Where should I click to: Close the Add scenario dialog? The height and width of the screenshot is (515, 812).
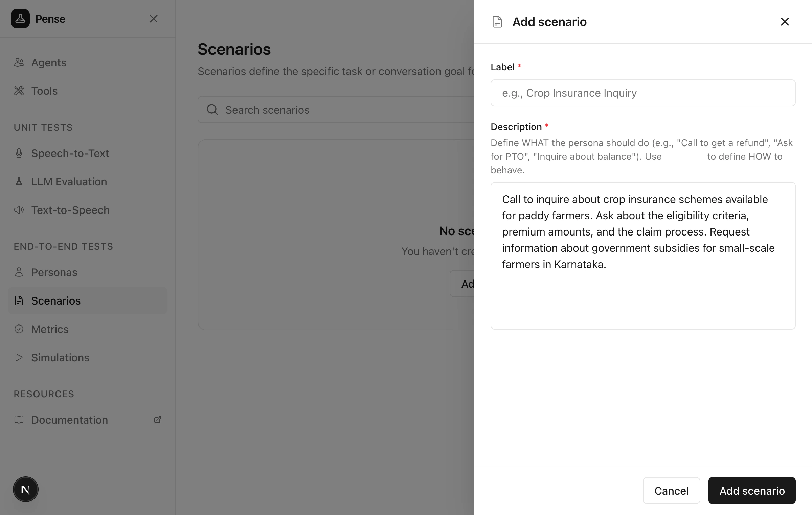785,21
